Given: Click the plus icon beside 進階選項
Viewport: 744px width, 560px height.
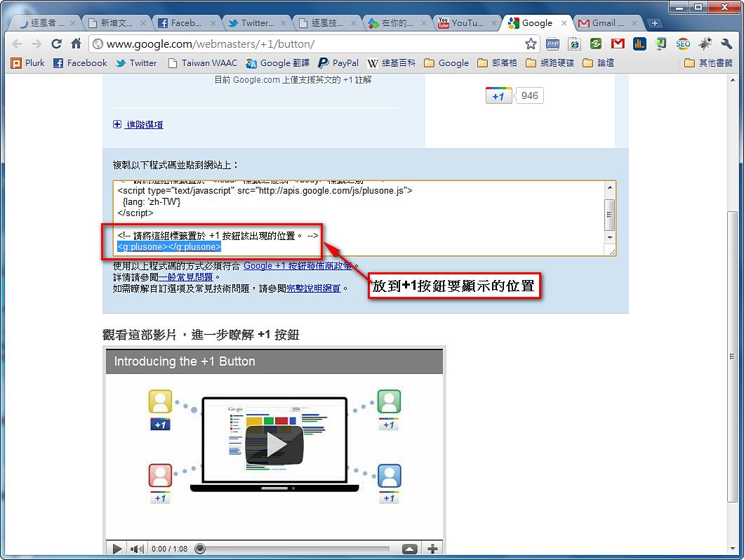Looking at the screenshot, I should pos(117,124).
